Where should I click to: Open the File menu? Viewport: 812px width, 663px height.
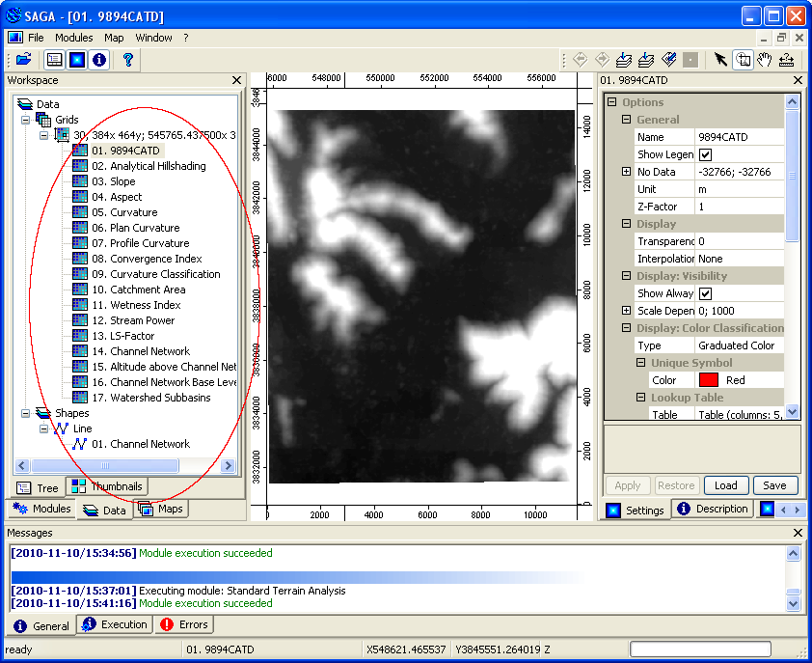[36, 38]
